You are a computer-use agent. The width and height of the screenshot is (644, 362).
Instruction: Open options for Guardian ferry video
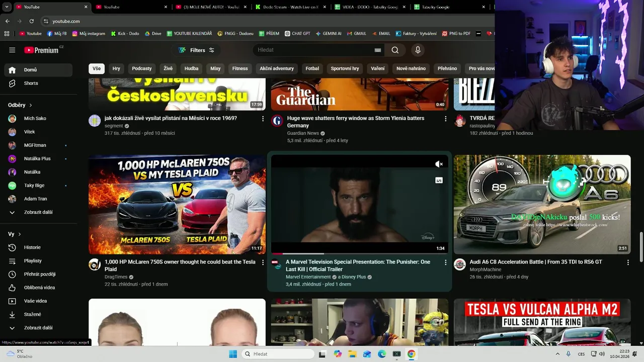[445, 119]
